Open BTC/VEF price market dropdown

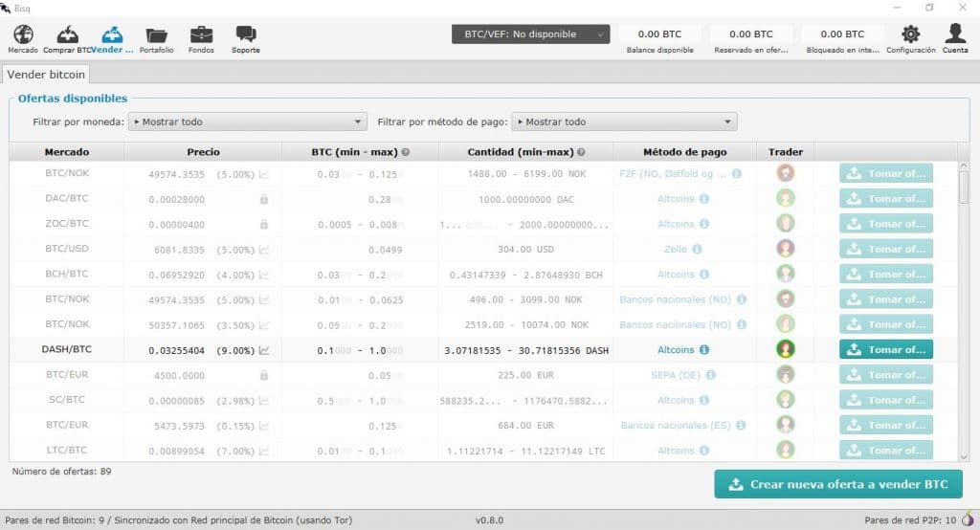click(530, 34)
